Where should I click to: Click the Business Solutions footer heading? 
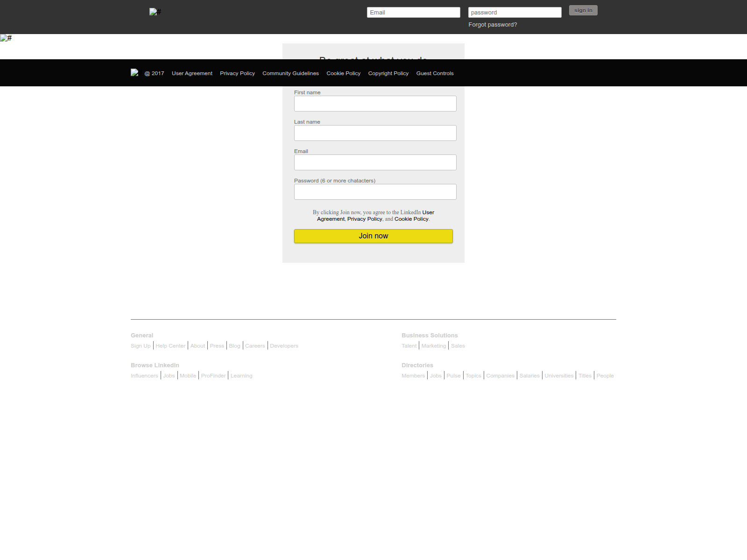pyautogui.click(x=430, y=336)
